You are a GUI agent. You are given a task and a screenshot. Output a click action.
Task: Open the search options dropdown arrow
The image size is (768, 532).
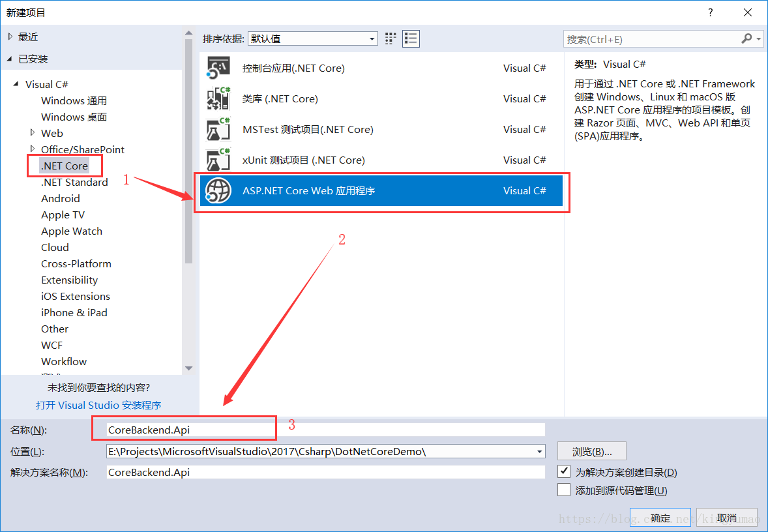tap(759, 38)
